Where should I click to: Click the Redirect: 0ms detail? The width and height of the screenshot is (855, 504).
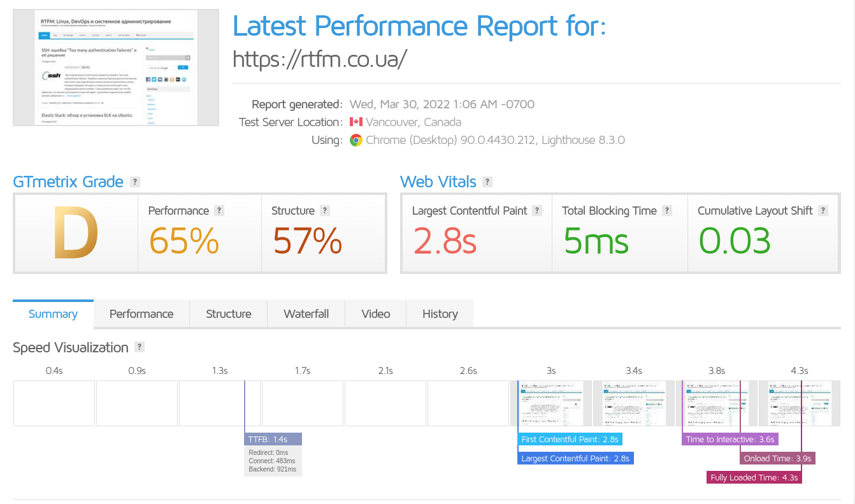click(268, 453)
